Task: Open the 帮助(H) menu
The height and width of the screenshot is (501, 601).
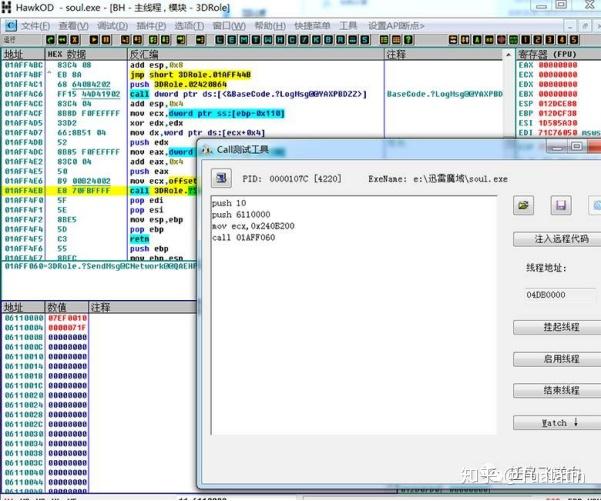Action: click(270, 26)
